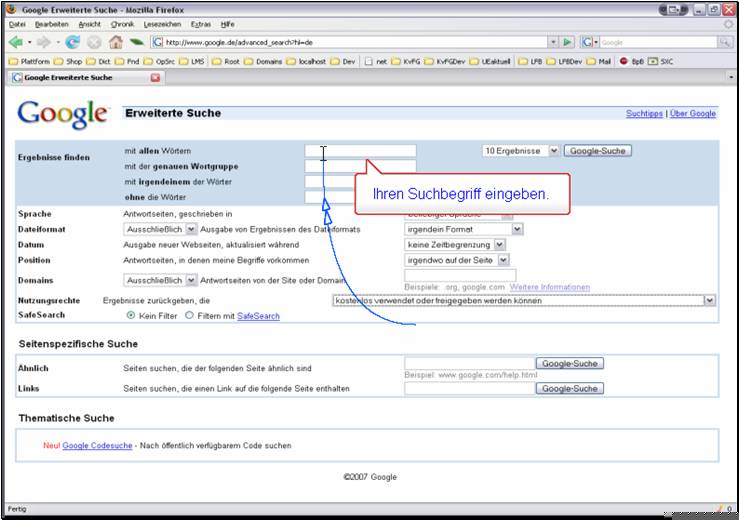Open the Extras menu
This screenshot has height=520, width=739.
pos(199,23)
